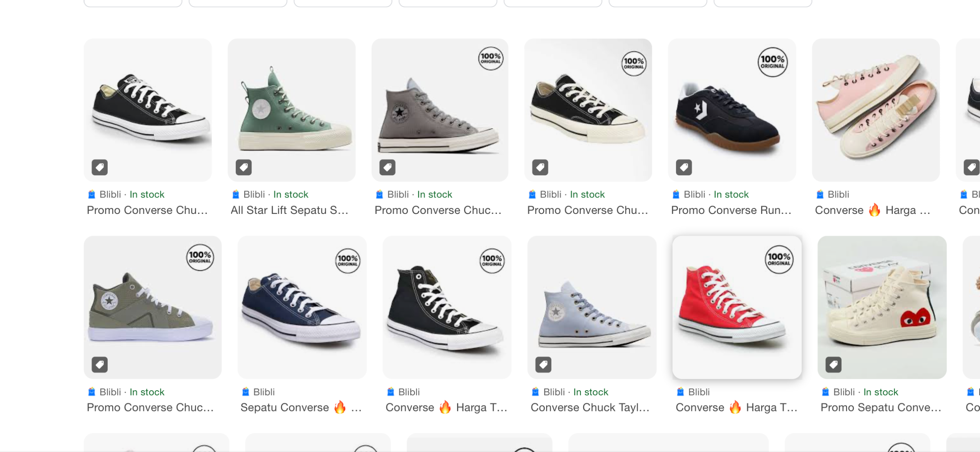Click the tag icon on black low-top Converse
Image resolution: width=980 pixels, height=452 pixels.
pyautogui.click(x=100, y=167)
